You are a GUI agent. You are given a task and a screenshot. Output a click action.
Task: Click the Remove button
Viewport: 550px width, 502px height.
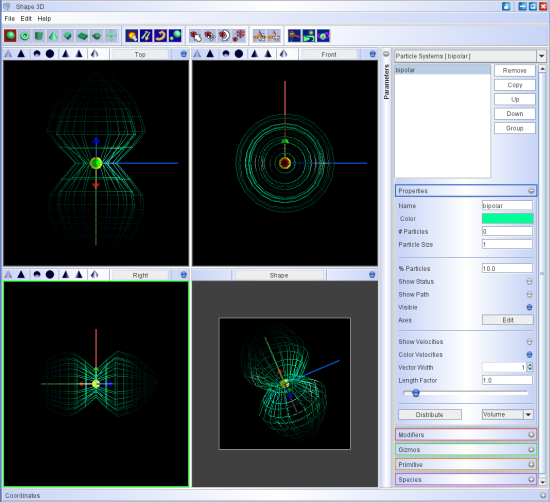(x=515, y=71)
